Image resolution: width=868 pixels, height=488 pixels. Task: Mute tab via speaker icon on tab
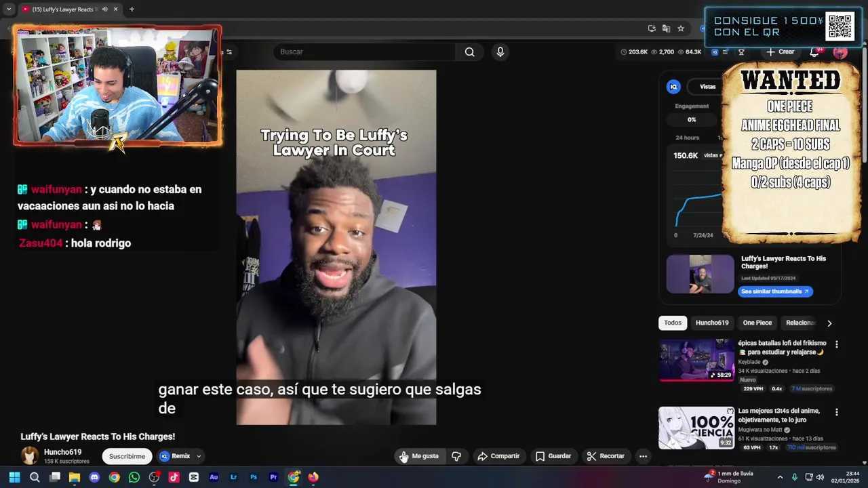pos(104,9)
